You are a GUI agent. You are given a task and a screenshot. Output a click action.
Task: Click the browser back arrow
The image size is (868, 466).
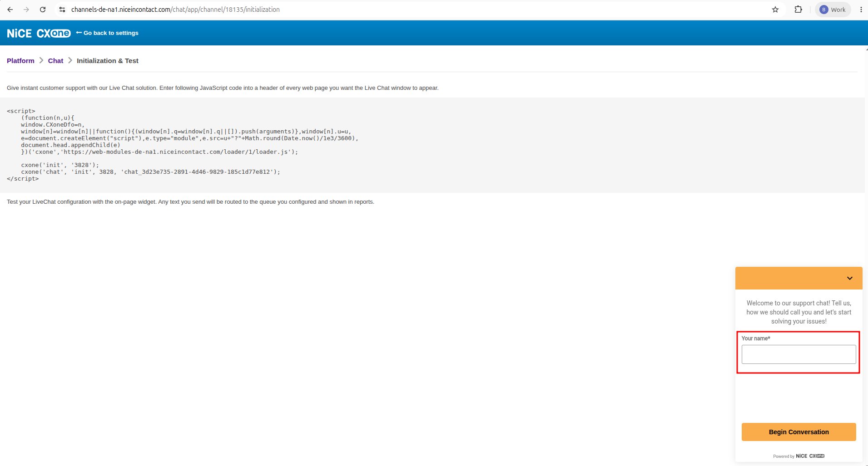tap(10, 10)
